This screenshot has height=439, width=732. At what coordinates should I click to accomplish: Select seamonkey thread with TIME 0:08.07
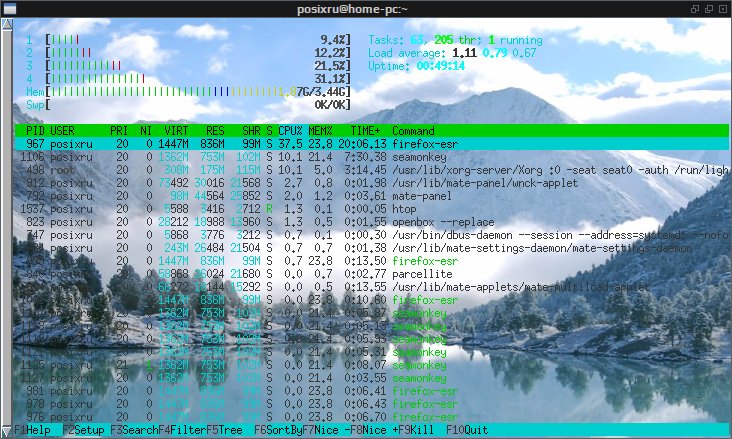(x=372, y=365)
